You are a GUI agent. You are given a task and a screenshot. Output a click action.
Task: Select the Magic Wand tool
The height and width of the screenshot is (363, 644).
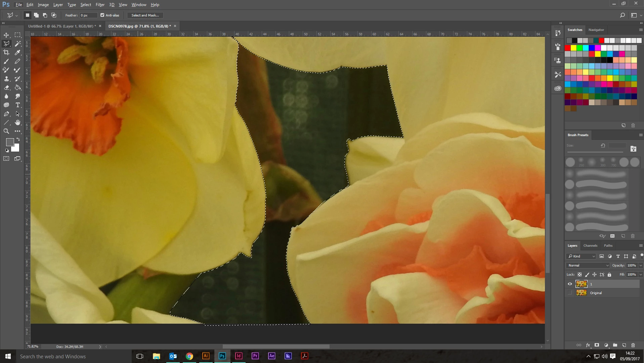[18, 44]
